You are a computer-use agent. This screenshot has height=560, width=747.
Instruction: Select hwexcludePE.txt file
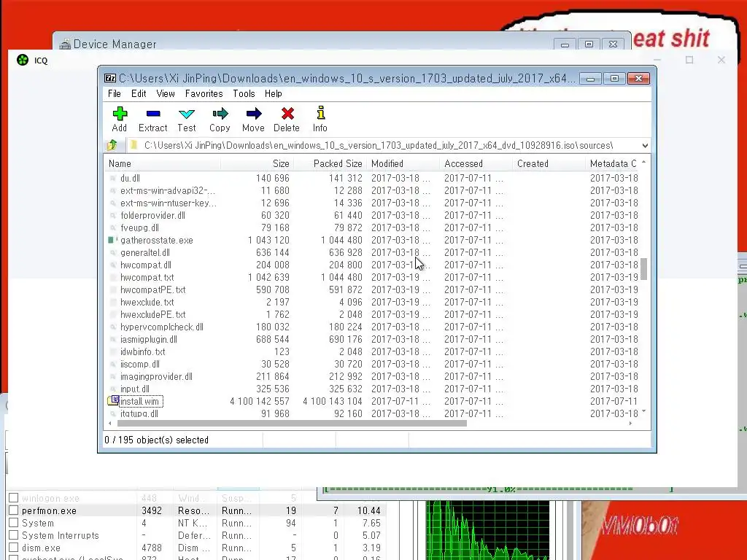[153, 314]
